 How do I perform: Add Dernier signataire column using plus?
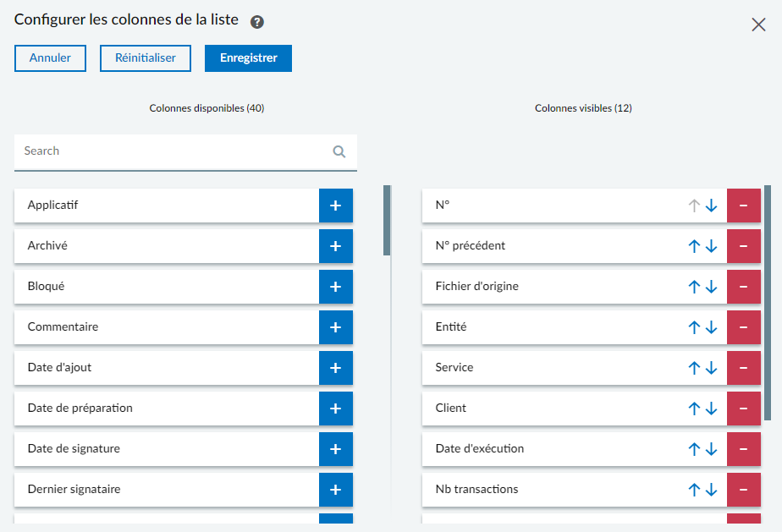(335, 490)
